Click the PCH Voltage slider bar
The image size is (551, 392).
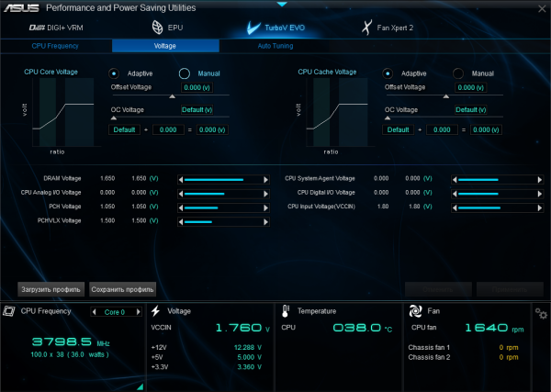click(x=216, y=207)
